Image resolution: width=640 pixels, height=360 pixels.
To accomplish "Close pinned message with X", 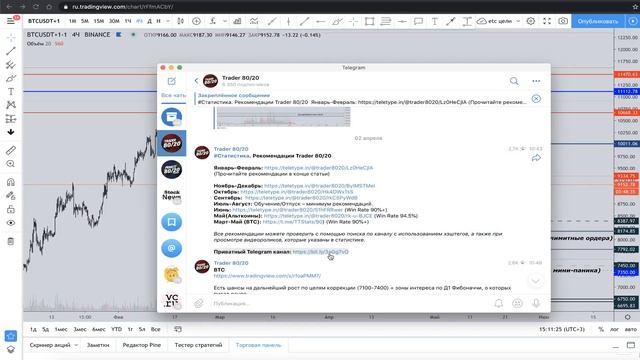I will (x=536, y=99).
